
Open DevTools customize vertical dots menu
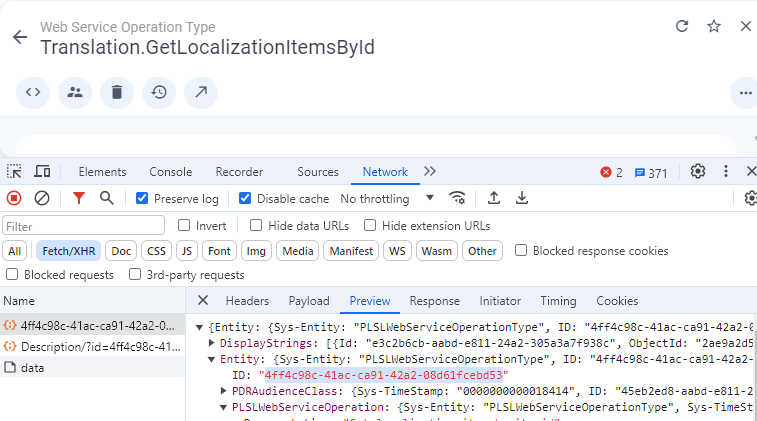[x=726, y=171]
